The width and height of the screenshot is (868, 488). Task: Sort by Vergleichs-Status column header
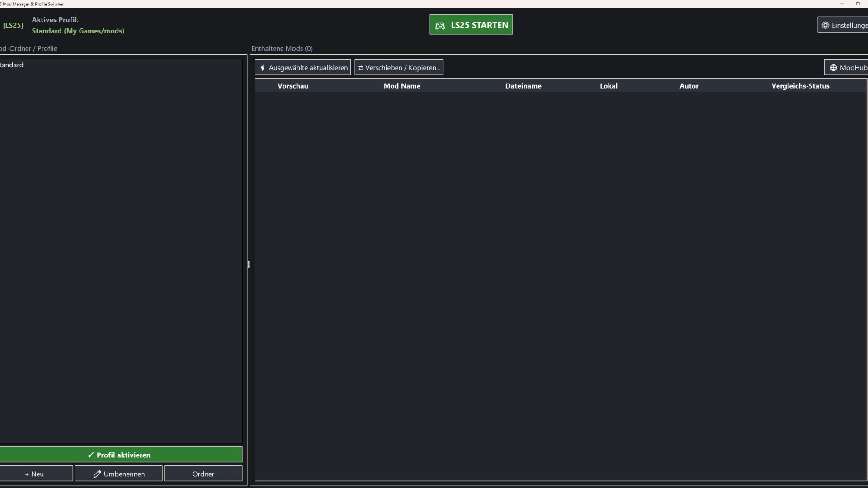point(800,86)
